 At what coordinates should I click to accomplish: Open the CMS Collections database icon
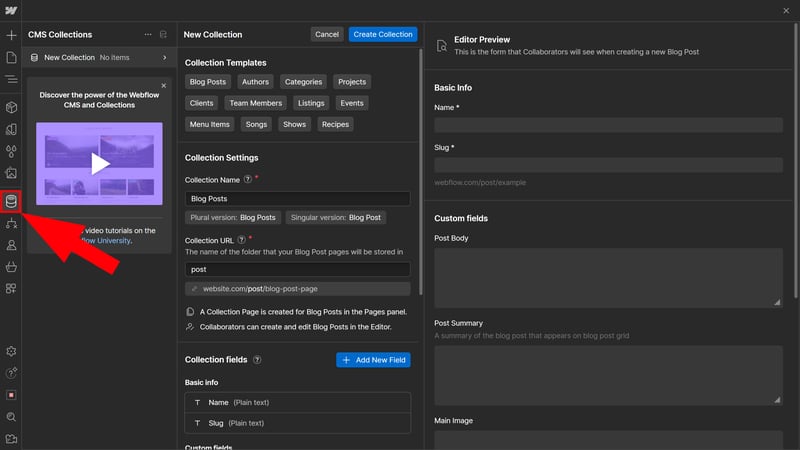tap(11, 201)
